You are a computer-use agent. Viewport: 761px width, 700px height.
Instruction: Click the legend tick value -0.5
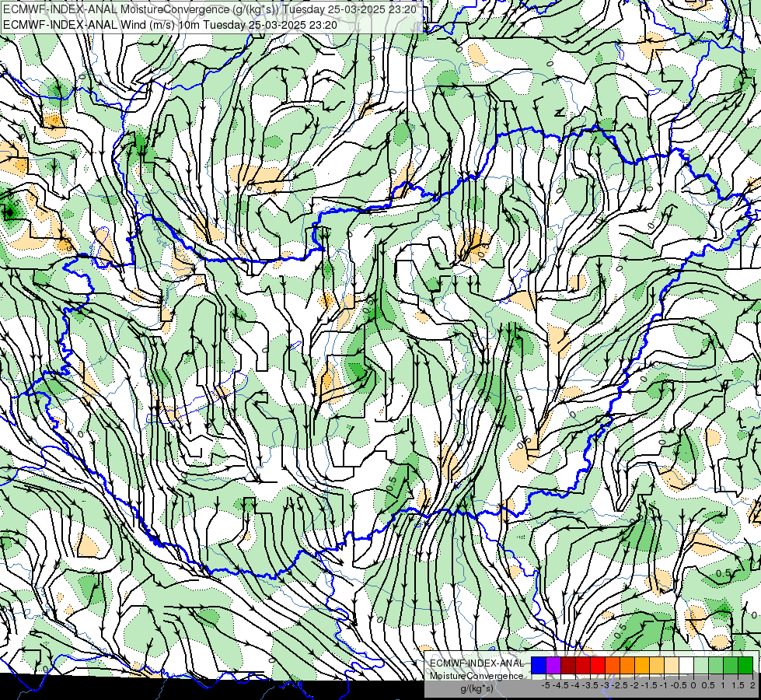(x=679, y=685)
